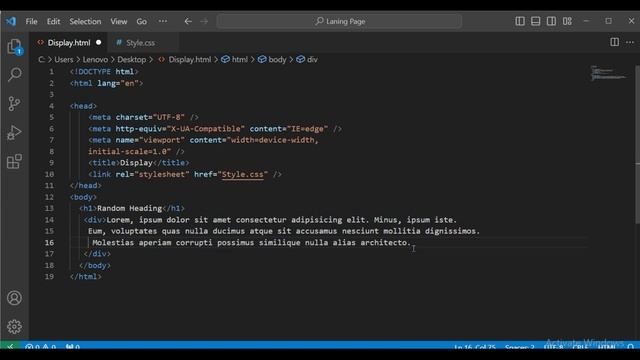Viewport: 640px width, 360px height.
Task: Select the C: drive breadcrumb
Action: pos(42,60)
